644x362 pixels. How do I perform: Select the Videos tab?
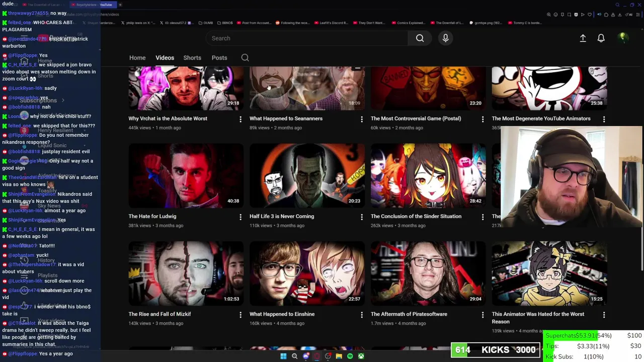(165, 58)
